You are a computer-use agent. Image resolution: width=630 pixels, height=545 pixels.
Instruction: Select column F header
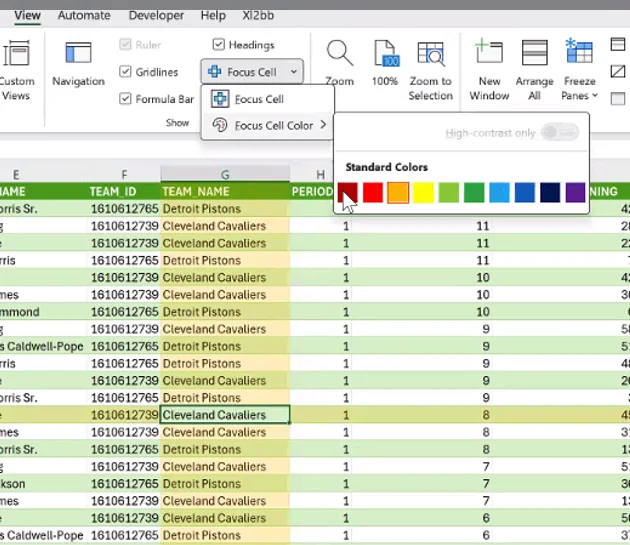point(124,174)
